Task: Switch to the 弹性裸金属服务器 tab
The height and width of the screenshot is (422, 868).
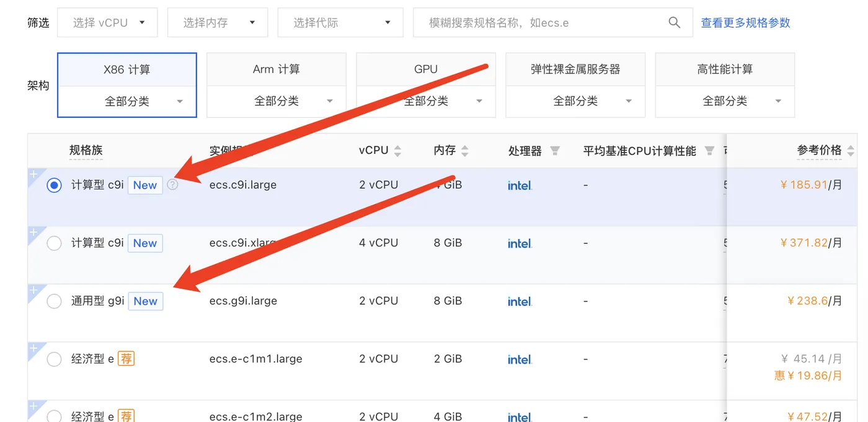Action: click(575, 69)
